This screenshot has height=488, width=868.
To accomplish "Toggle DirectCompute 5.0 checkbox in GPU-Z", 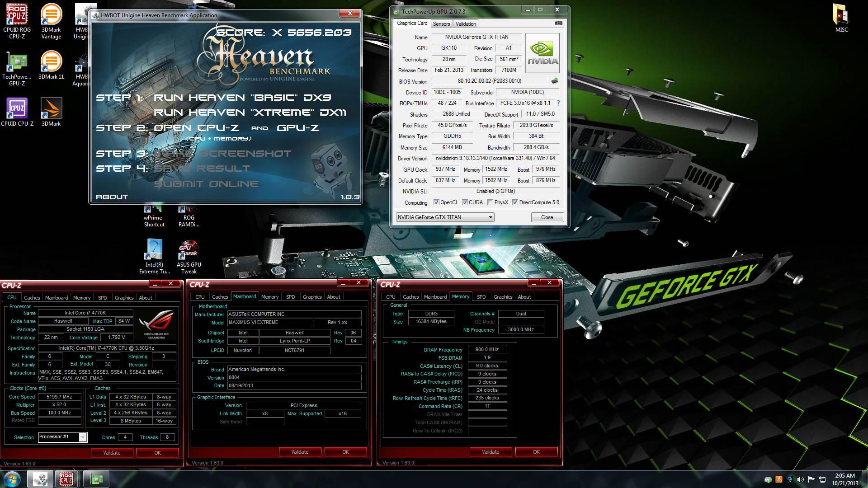I will pos(515,202).
